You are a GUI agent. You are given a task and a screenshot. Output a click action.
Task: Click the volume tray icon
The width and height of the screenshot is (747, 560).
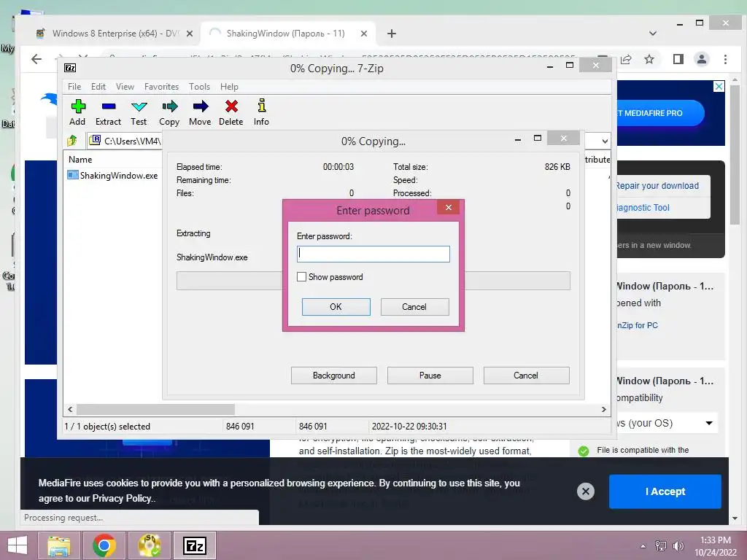click(x=678, y=546)
